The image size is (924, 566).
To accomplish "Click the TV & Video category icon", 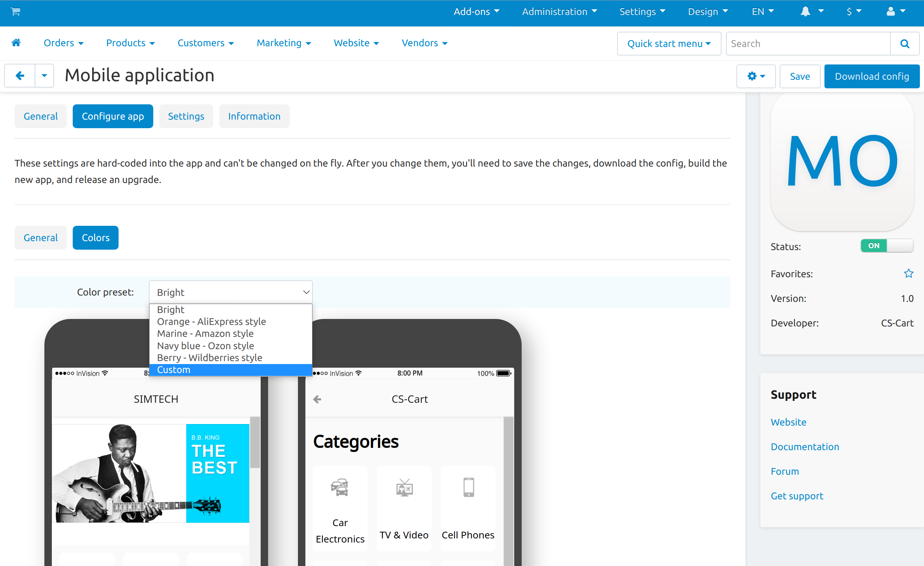I will click(x=404, y=487).
